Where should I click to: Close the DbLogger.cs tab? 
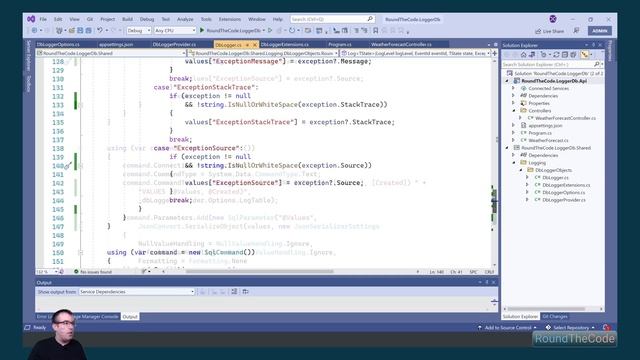point(255,44)
